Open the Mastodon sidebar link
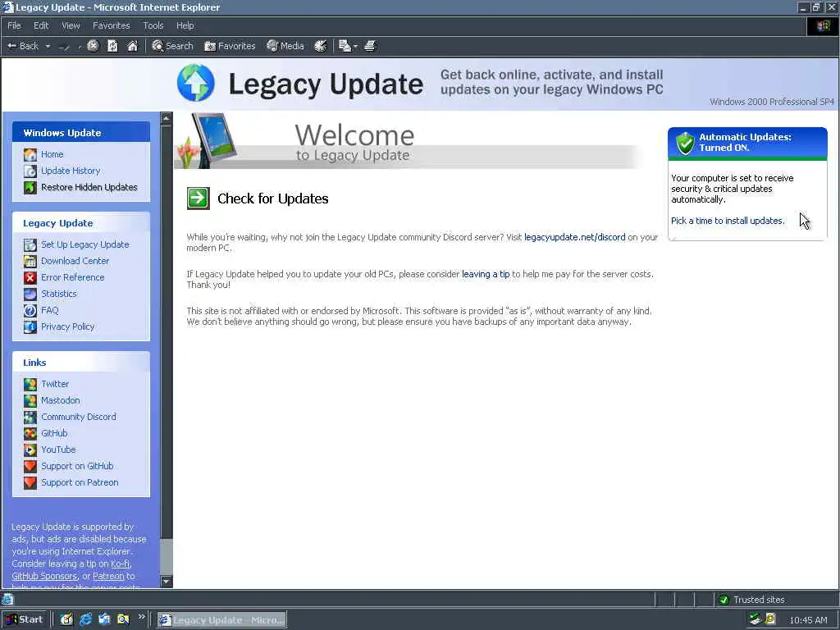Viewport: 840px width, 630px height. click(x=61, y=400)
